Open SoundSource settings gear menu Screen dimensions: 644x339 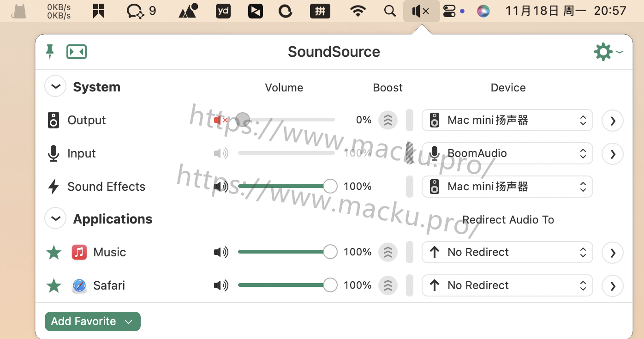coord(608,52)
